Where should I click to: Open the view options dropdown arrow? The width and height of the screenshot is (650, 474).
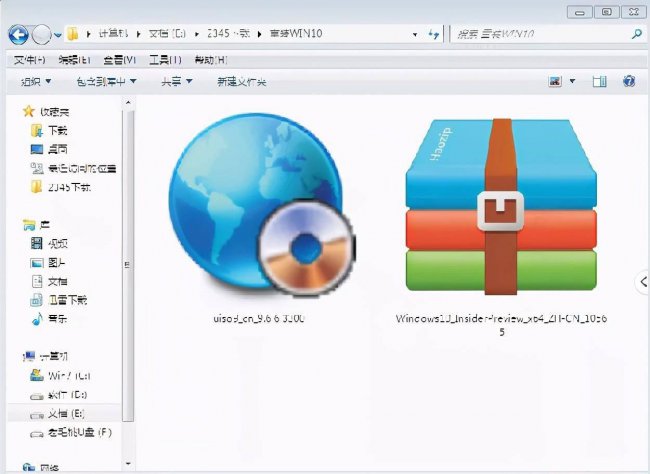572,81
